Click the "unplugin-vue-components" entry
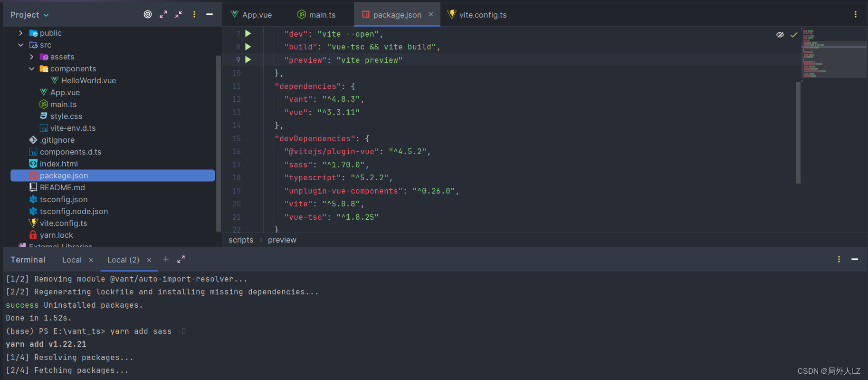This screenshot has height=380, width=868. (343, 191)
